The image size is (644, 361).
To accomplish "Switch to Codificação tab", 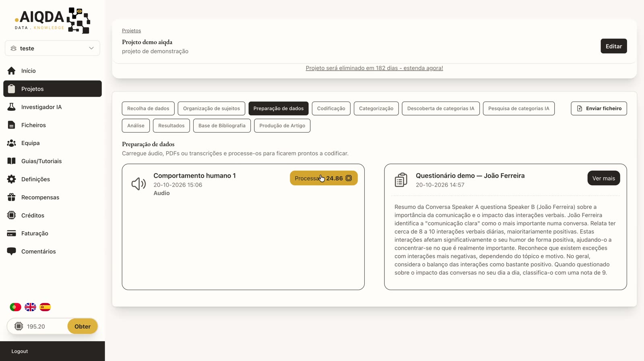I will coord(331,108).
